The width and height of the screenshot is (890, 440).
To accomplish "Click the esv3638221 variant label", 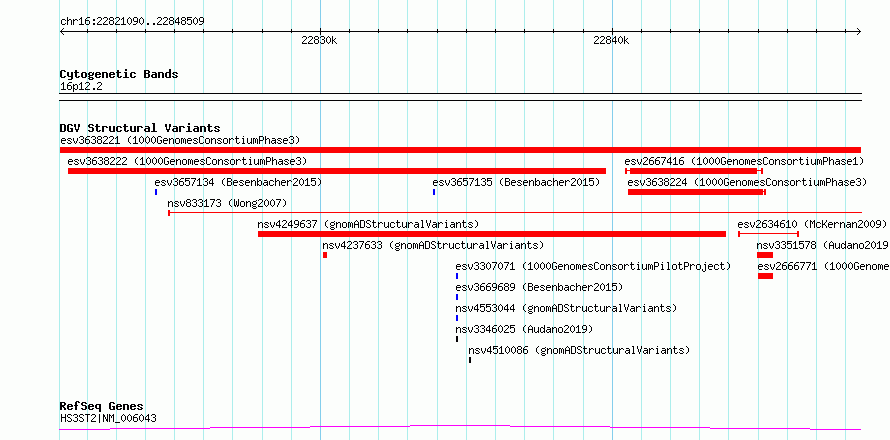I will pyautogui.click(x=179, y=140).
